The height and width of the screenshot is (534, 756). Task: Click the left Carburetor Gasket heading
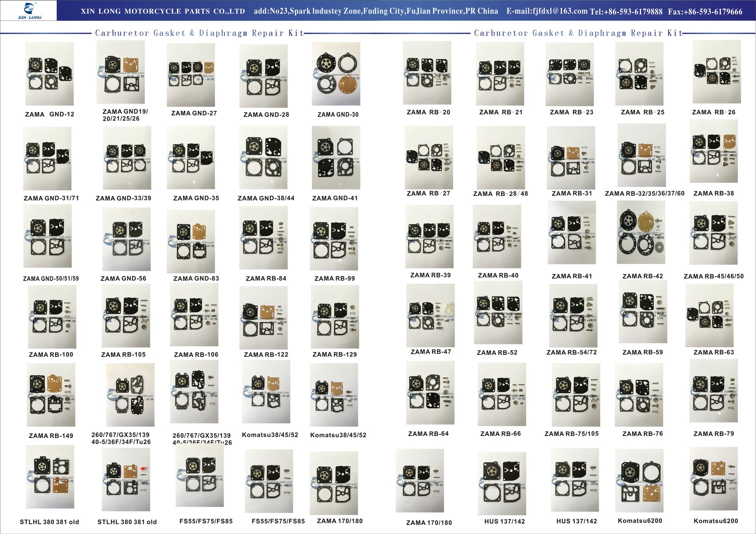tap(199, 33)
